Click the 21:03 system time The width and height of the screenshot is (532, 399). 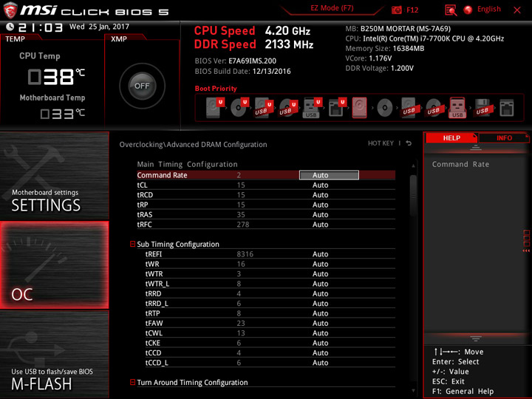click(x=41, y=27)
